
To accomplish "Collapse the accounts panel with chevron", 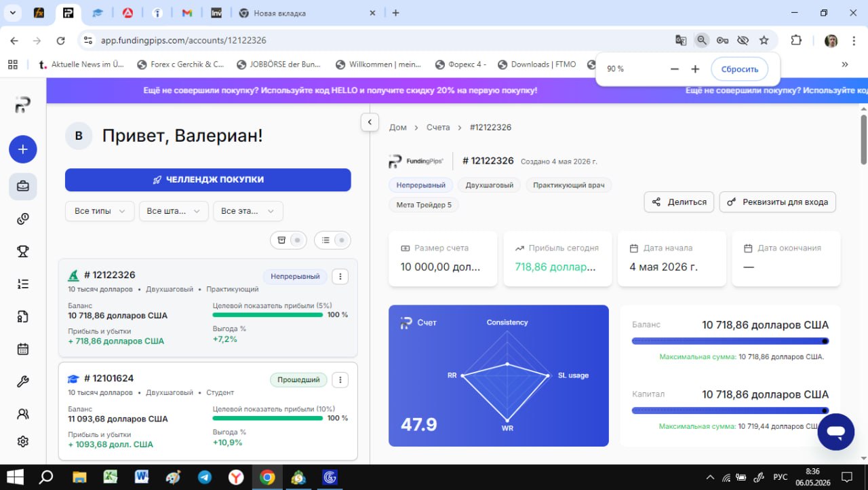I will (x=370, y=122).
